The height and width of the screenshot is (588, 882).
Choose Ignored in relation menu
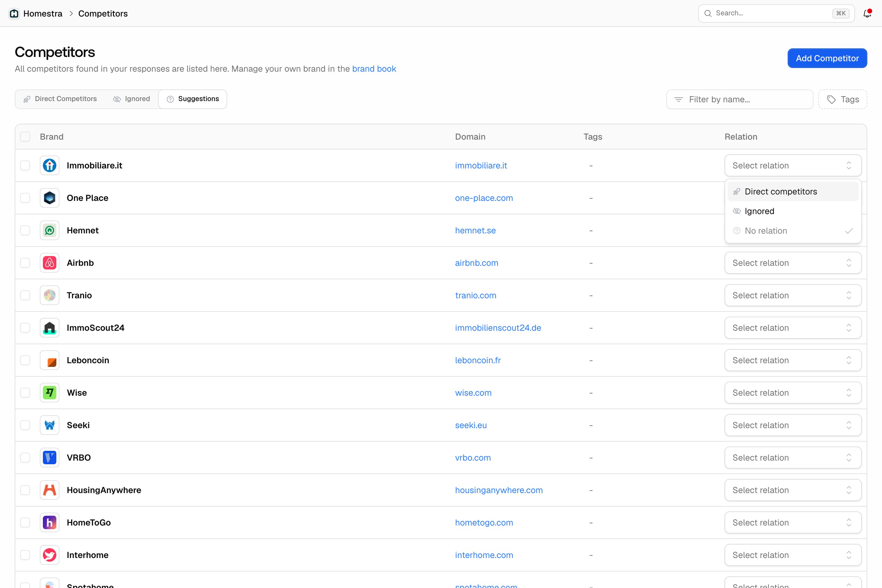click(x=793, y=211)
